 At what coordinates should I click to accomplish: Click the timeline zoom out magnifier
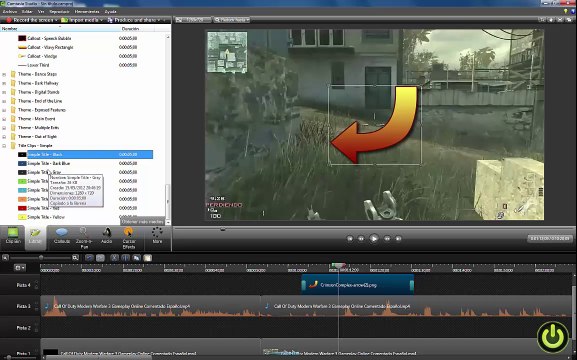[x=5, y=258]
